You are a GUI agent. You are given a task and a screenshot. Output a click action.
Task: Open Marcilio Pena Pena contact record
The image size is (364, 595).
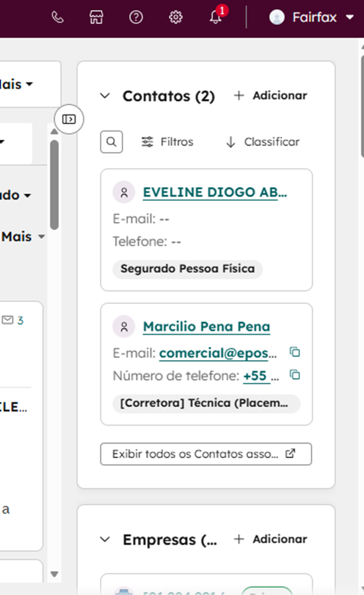coord(206,327)
